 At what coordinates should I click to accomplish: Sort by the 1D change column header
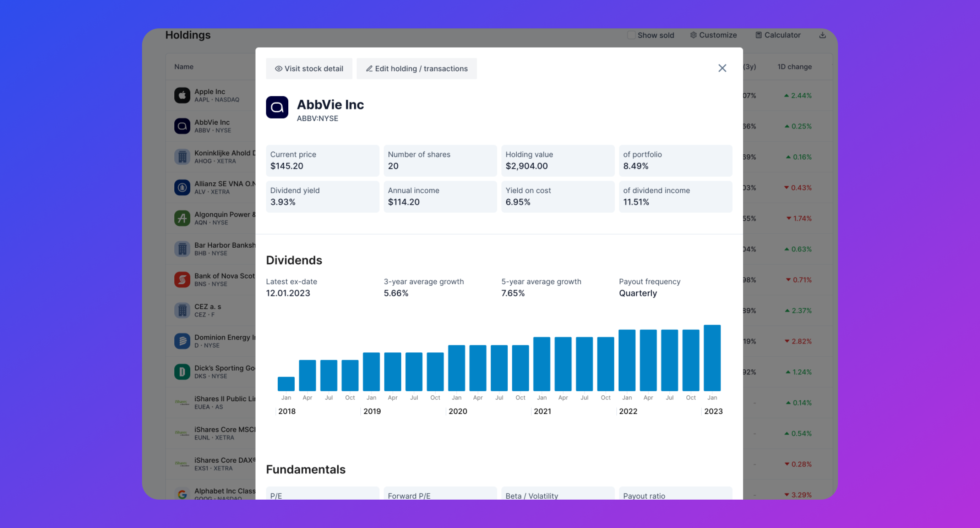coord(794,66)
